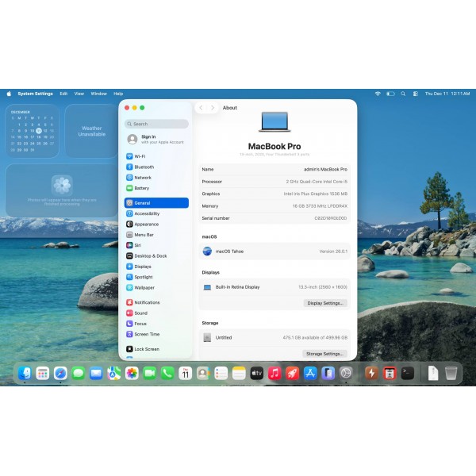Open Appearance preferences in sidebar
This screenshot has width=476, height=476.
coord(146,225)
